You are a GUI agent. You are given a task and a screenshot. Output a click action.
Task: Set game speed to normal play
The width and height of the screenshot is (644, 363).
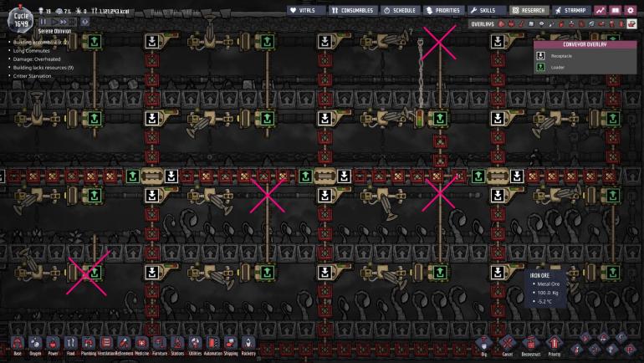point(54,22)
